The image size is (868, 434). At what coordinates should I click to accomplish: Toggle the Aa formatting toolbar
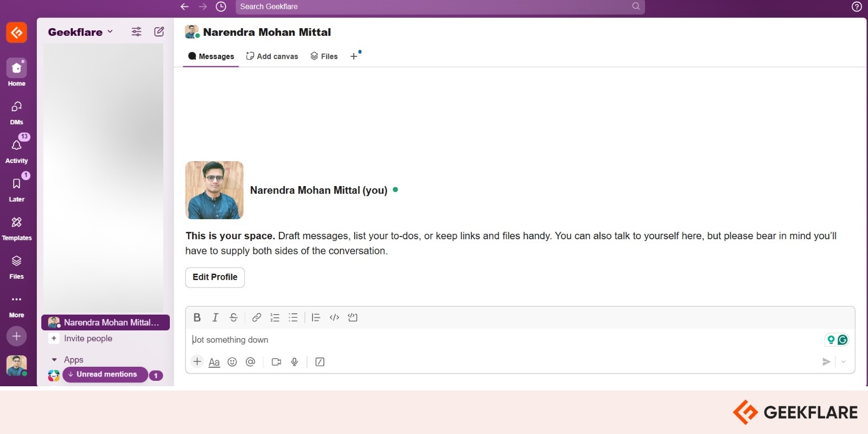(214, 362)
